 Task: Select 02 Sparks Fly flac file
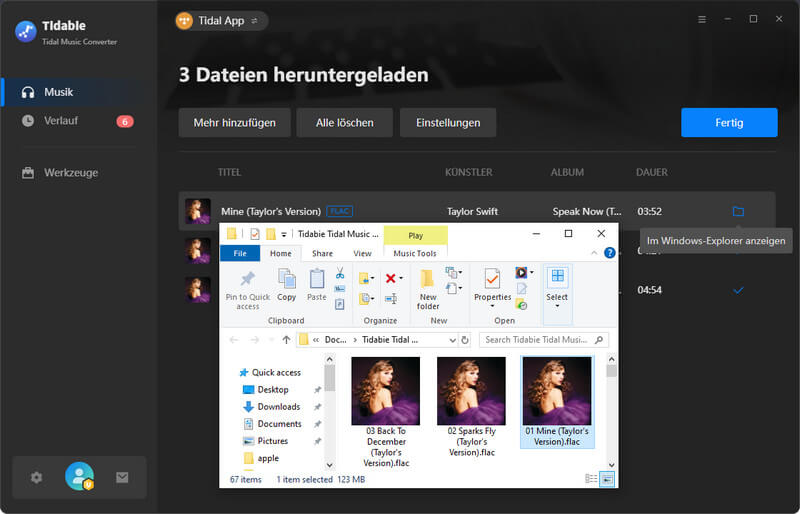[x=471, y=407]
